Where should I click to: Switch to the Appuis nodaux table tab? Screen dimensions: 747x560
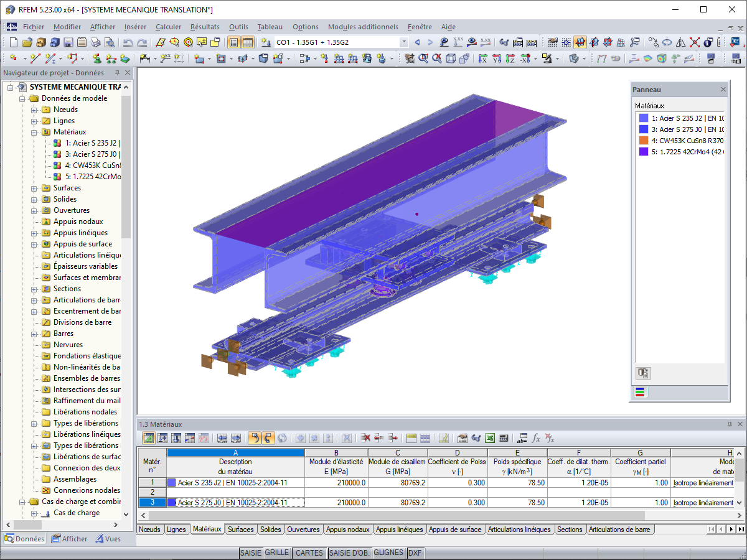click(x=348, y=530)
